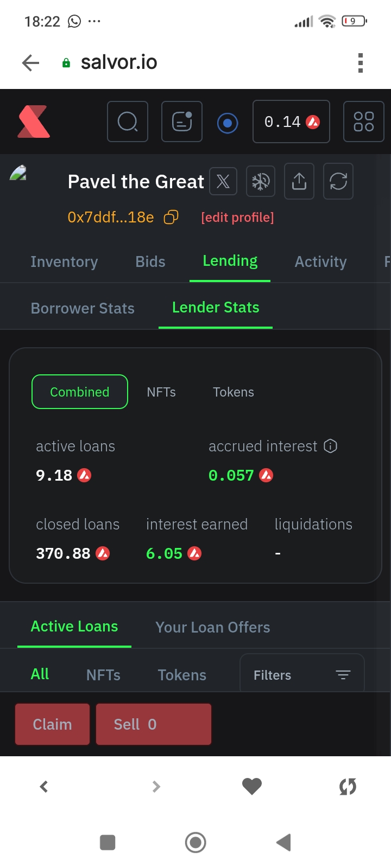Open browser three-dot overflow menu
The width and height of the screenshot is (391, 868).
tap(360, 63)
